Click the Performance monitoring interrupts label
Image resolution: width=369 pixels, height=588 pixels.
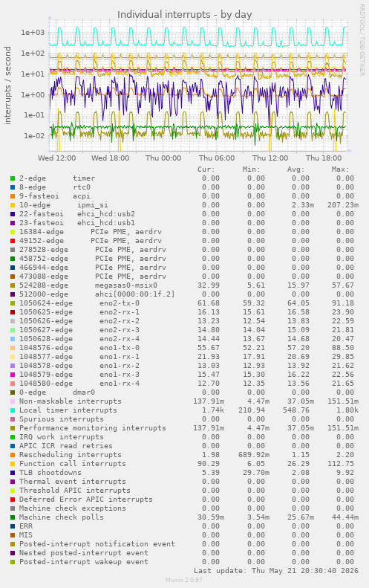[93, 428]
